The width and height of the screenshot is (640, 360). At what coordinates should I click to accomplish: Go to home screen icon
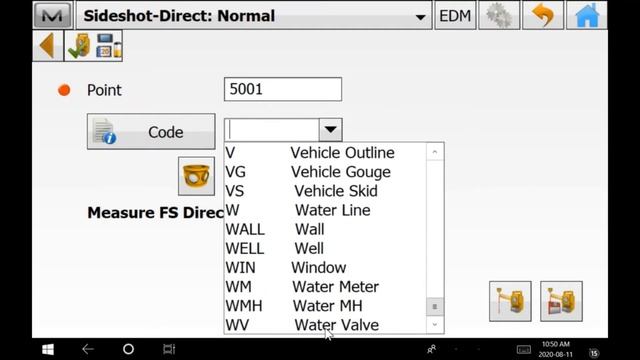(587, 16)
